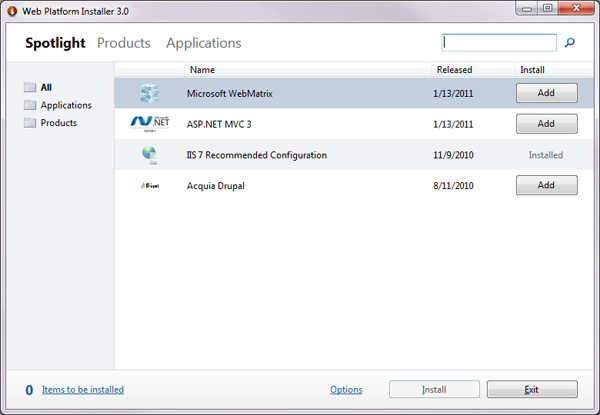Viewport: 600px width, 415px height.
Task: Switch to the Spotlight tab
Action: click(56, 43)
